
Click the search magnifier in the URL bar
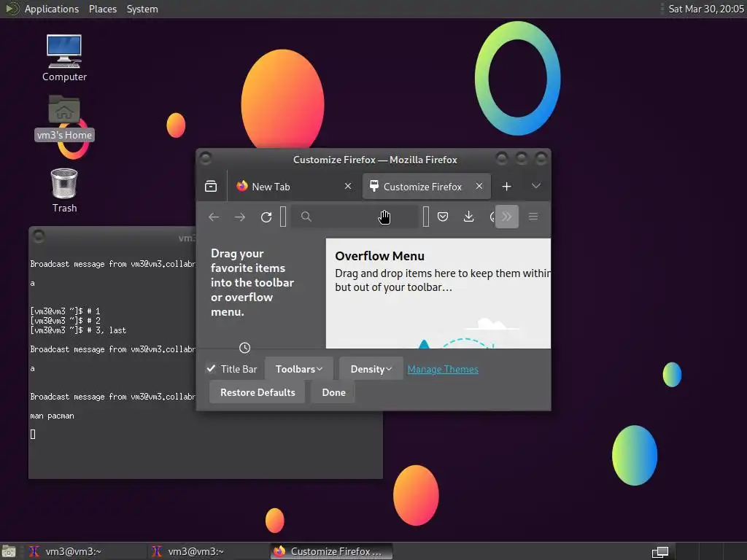(x=306, y=217)
